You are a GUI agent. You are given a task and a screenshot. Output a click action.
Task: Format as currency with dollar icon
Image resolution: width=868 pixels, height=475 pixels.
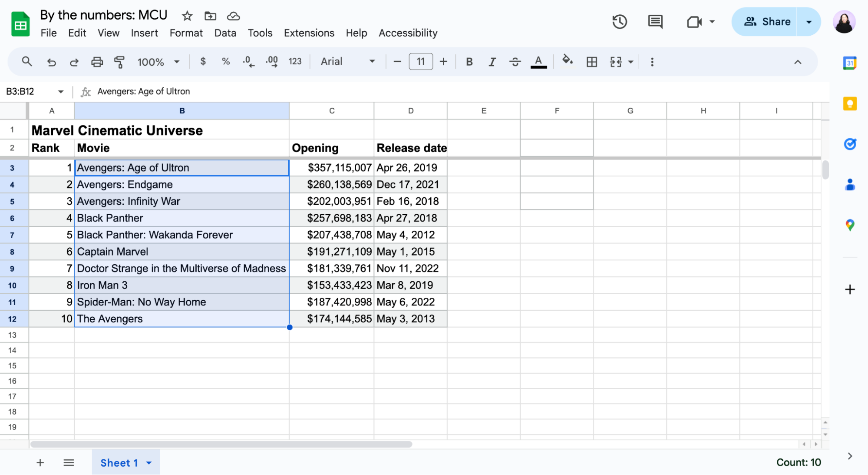(203, 62)
